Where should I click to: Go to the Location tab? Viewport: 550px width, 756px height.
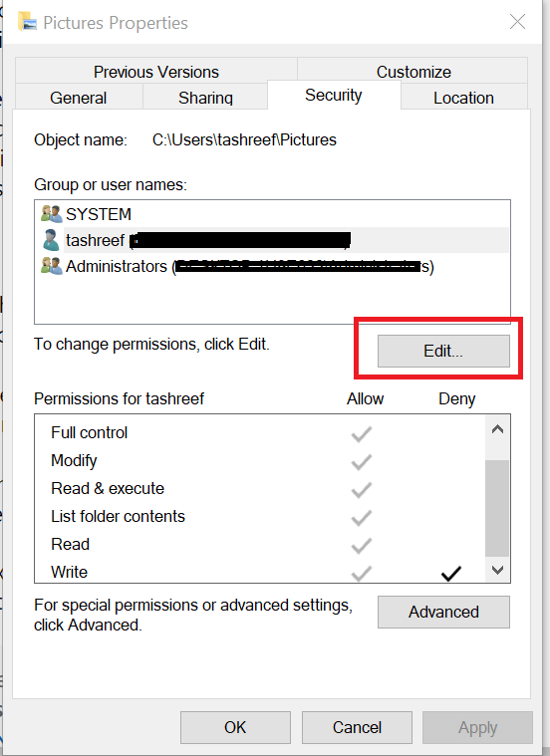pyautogui.click(x=463, y=98)
